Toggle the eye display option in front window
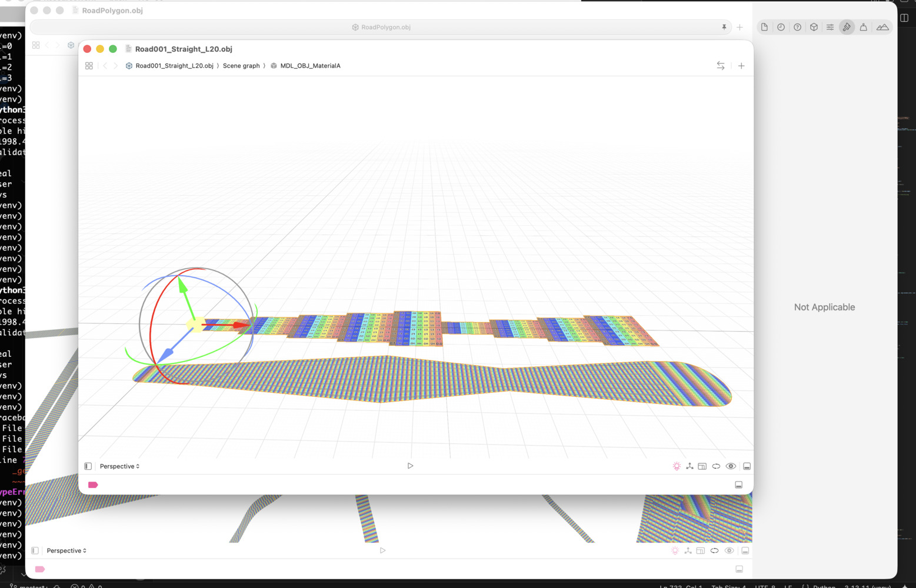Screen dimensions: 916x588 tap(731, 466)
